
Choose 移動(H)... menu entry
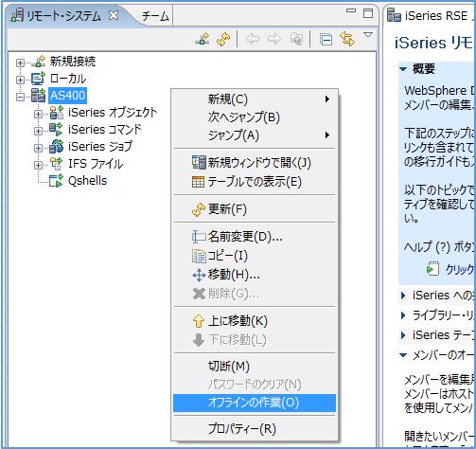(255, 275)
